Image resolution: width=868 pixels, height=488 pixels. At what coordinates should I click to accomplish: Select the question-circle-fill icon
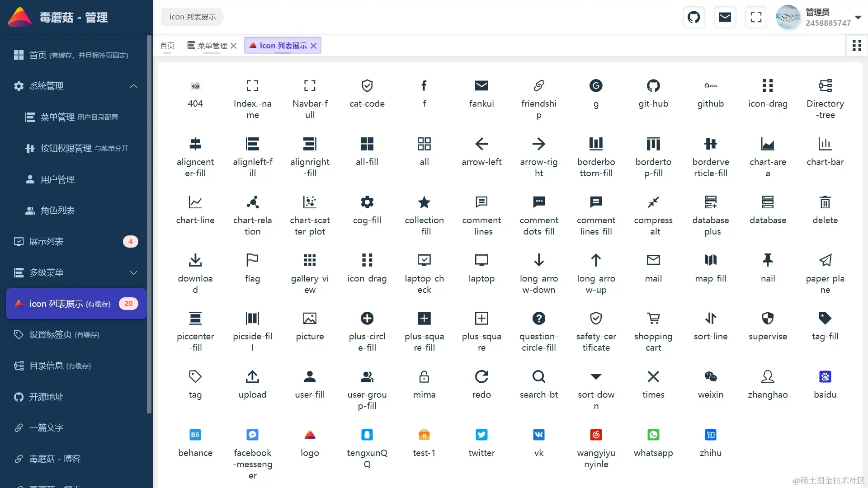[x=539, y=318]
